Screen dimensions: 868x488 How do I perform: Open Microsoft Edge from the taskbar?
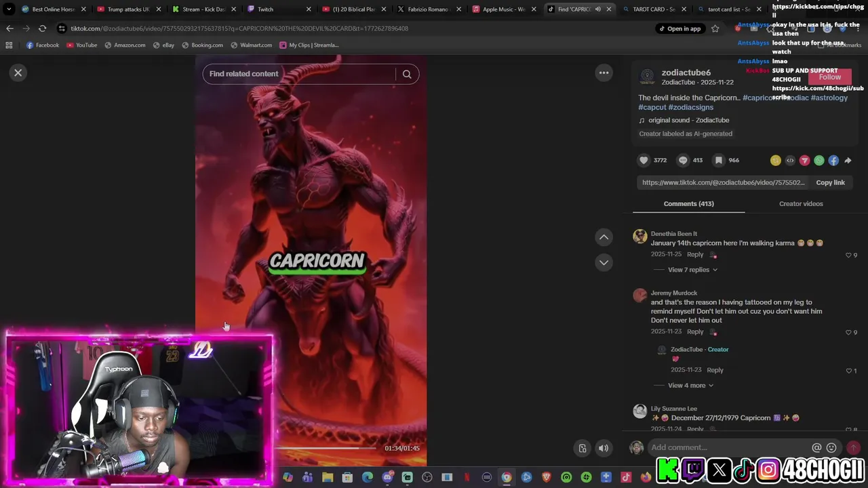[368, 478]
